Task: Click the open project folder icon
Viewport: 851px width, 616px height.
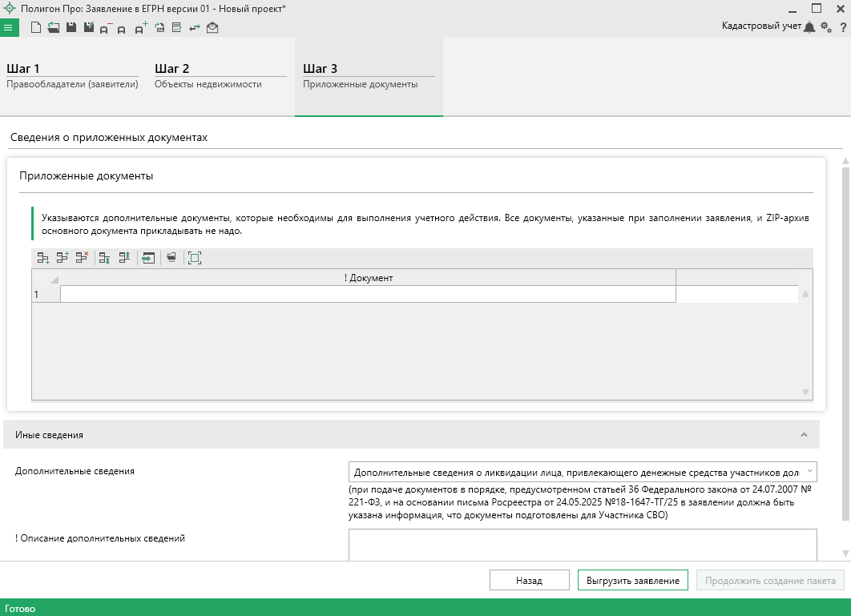Action: (53, 28)
